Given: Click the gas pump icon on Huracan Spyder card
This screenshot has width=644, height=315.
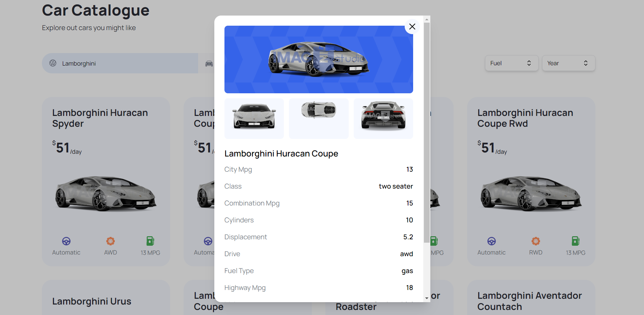Looking at the screenshot, I should tap(150, 241).
